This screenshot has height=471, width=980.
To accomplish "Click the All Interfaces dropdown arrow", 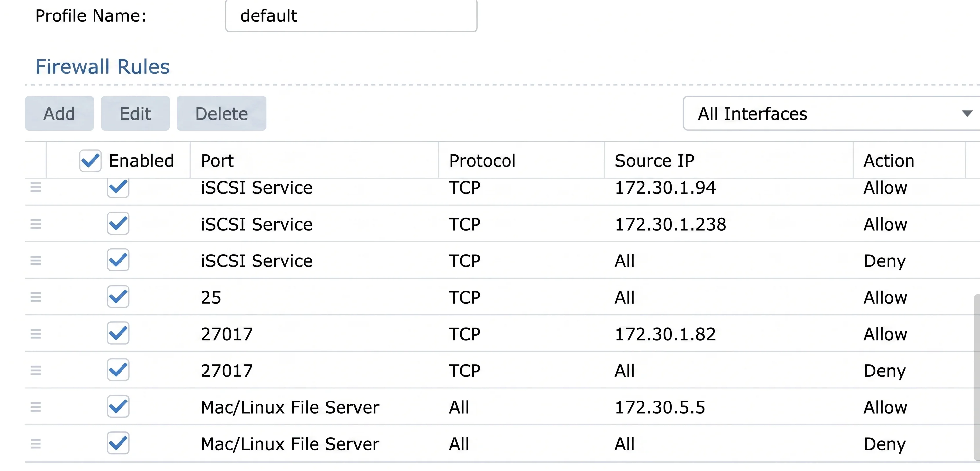I will (x=967, y=114).
